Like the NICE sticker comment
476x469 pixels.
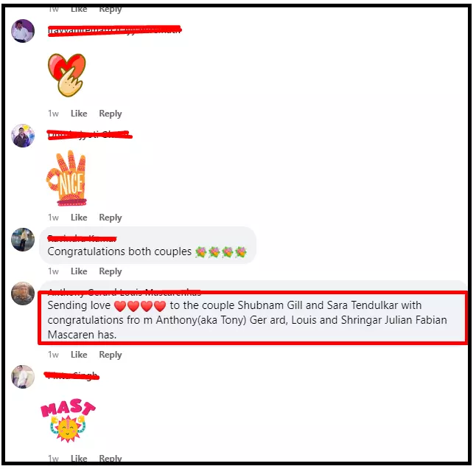[x=79, y=218]
